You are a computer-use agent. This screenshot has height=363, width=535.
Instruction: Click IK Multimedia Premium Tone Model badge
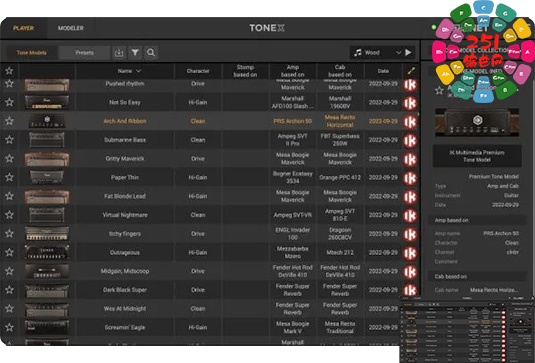477,156
